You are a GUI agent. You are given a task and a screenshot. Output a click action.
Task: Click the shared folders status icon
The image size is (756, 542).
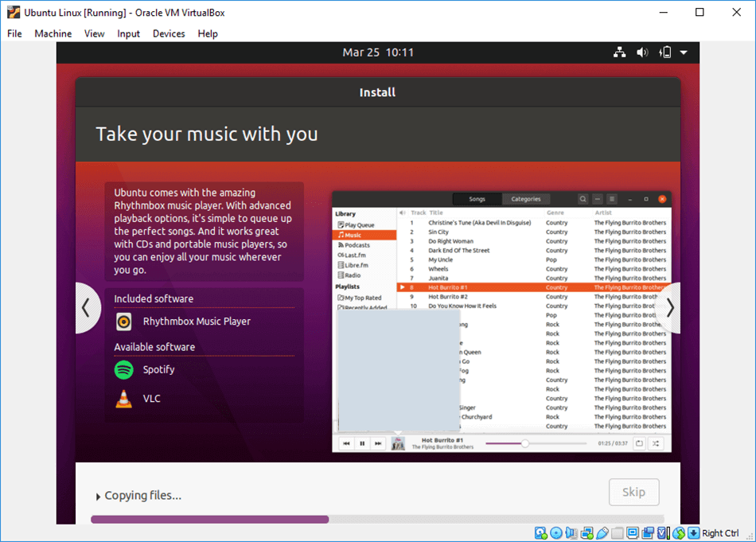pos(618,532)
